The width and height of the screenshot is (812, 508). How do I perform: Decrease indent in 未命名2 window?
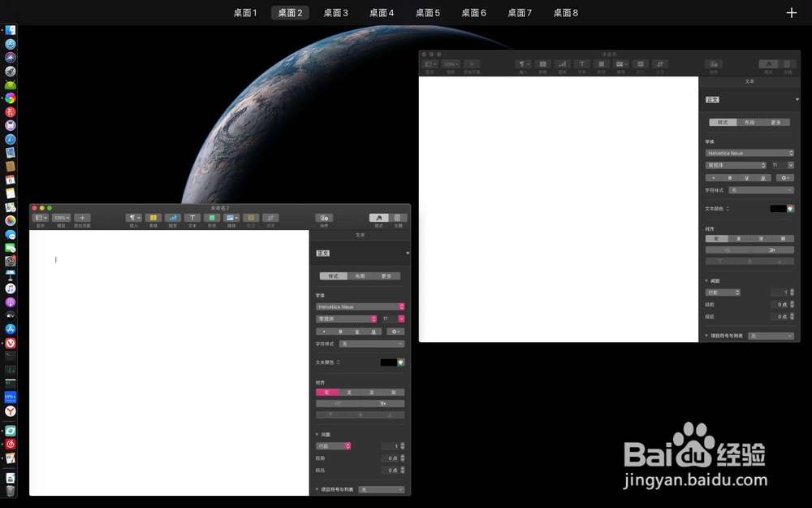(x=338, y=403)
